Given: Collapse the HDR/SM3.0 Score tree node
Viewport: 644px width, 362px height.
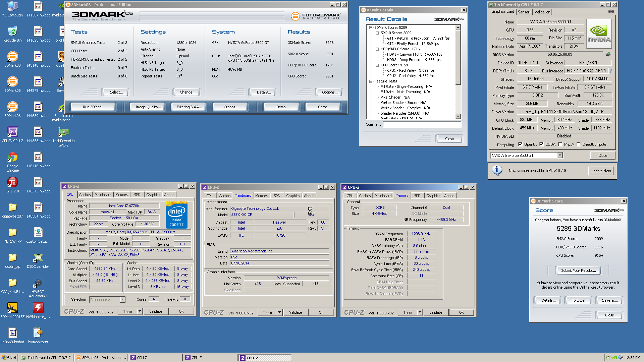Looking at the screenshot, I should (377, 49).
